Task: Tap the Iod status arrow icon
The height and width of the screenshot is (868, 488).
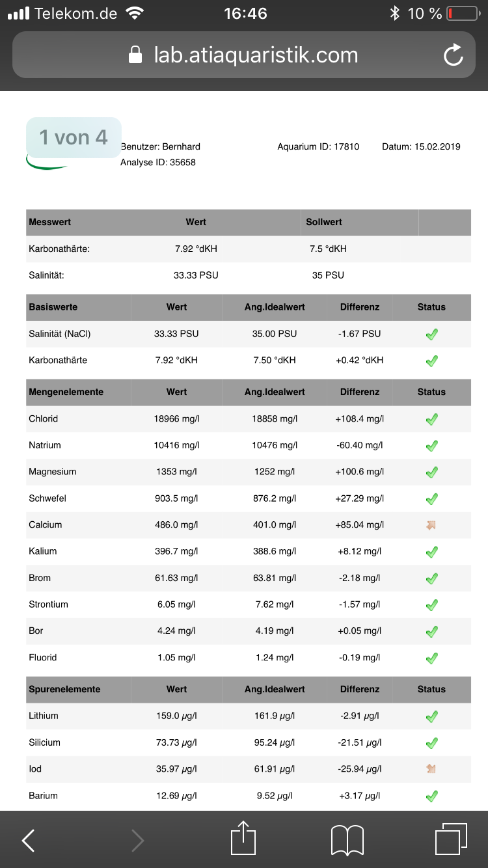Action: [431, 769]
